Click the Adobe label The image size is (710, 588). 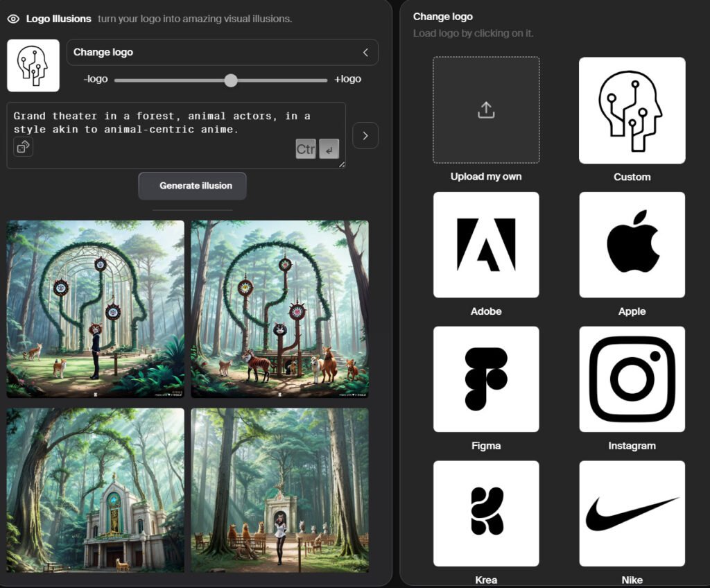486,311
